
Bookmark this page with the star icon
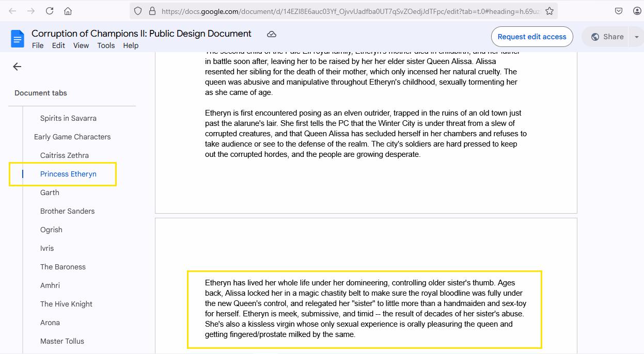[549, 11]
